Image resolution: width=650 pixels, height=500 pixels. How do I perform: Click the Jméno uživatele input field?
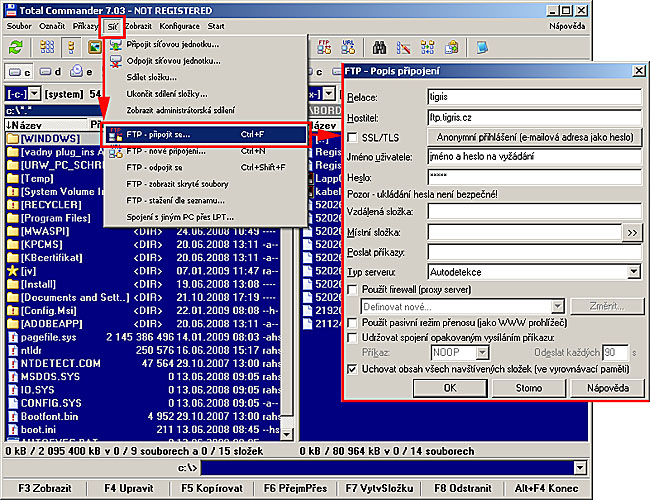click(535, 157)
